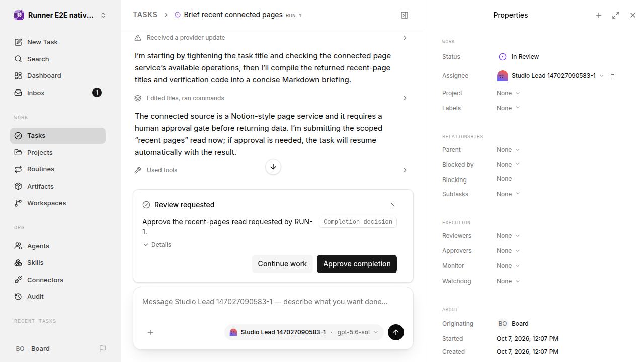The height and width of the screenshot is (362, 644).
Task: Expand the Used tools row
Action: 271,170
